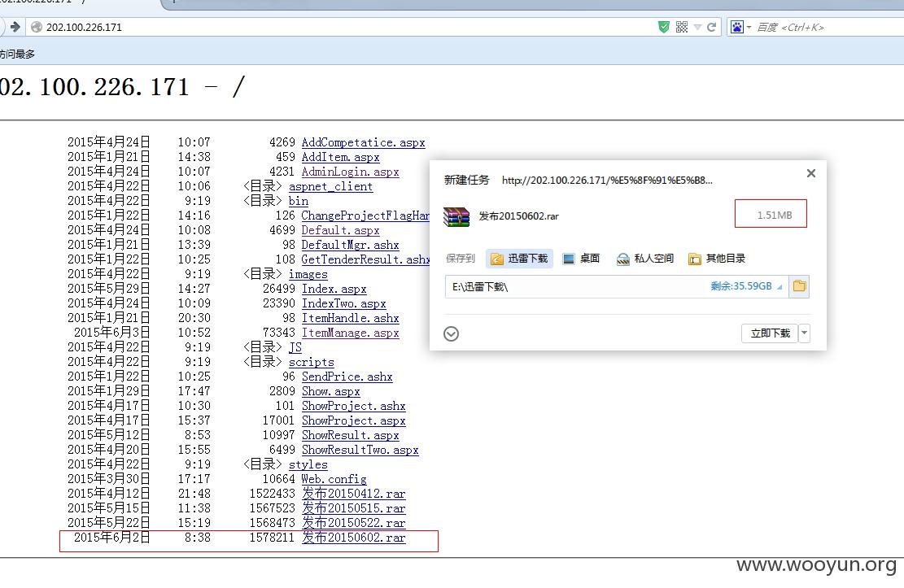Open the Default.aspx link
Screen dimensions: 904x588
tap(340, 230)
